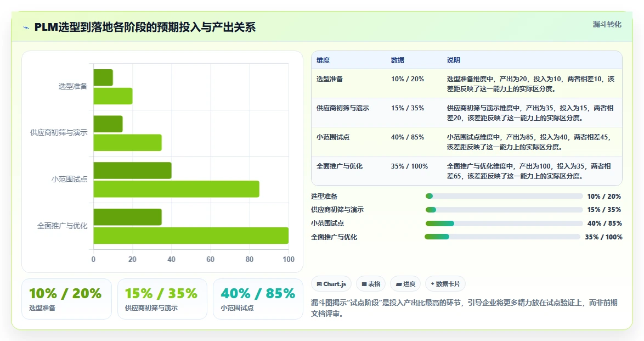Click the 100 tick on the chart x-axis
Image resolution: width=644 pixels, height=341 pixels.
pyautogui.click(x=289, y=259)
